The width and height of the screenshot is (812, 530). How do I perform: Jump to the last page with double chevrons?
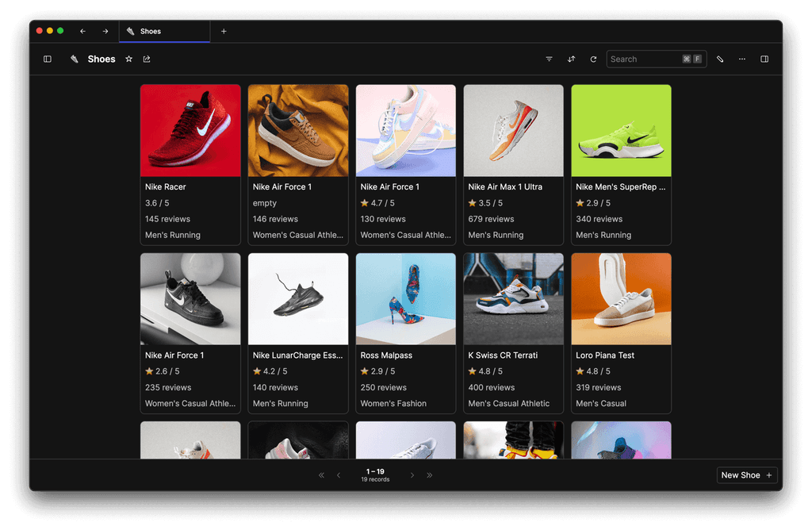click(429, 474)
